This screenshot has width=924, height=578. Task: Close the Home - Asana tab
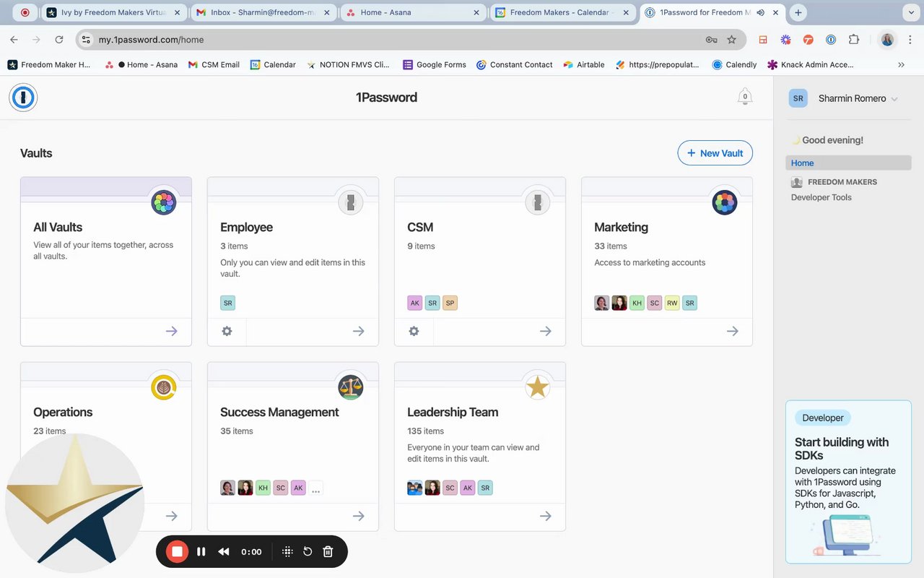pyautogui.click(x=476, y=12)
